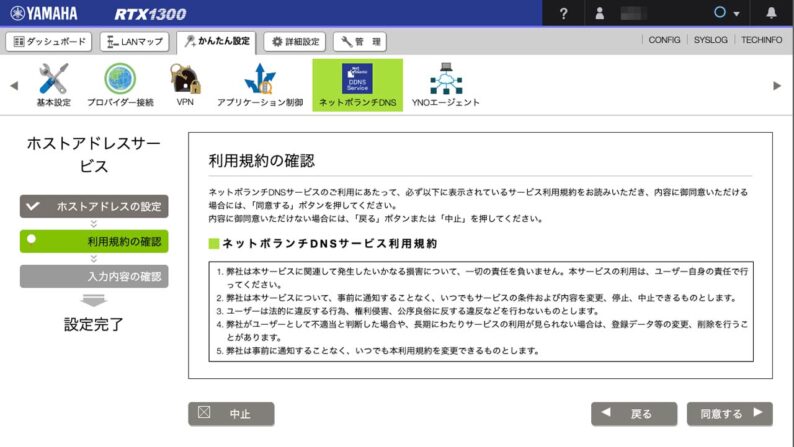Open the notification bell icon

pos(771,13)
